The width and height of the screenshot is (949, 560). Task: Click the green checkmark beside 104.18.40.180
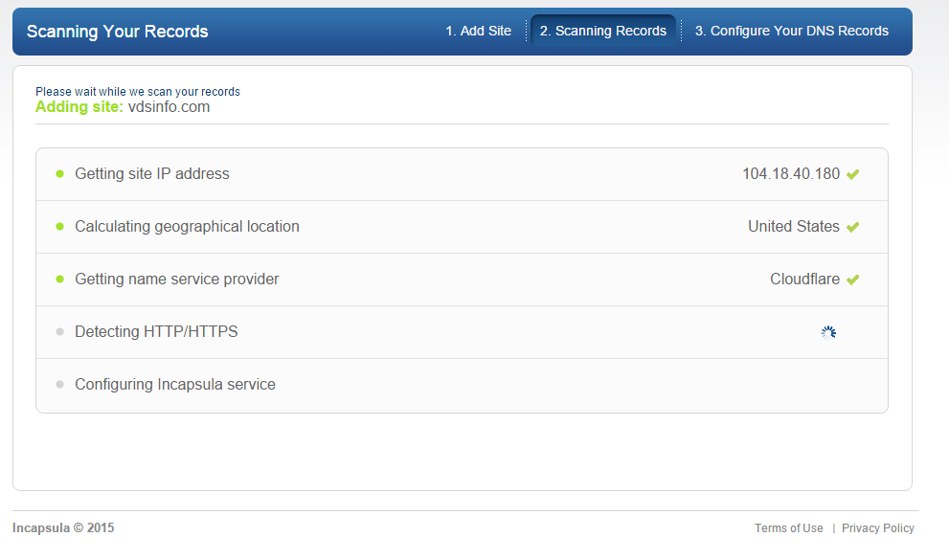853,175
